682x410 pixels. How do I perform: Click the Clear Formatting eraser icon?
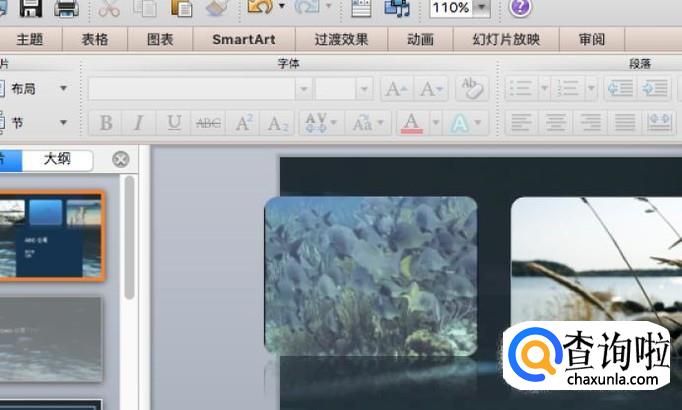[x=470, y=89]
